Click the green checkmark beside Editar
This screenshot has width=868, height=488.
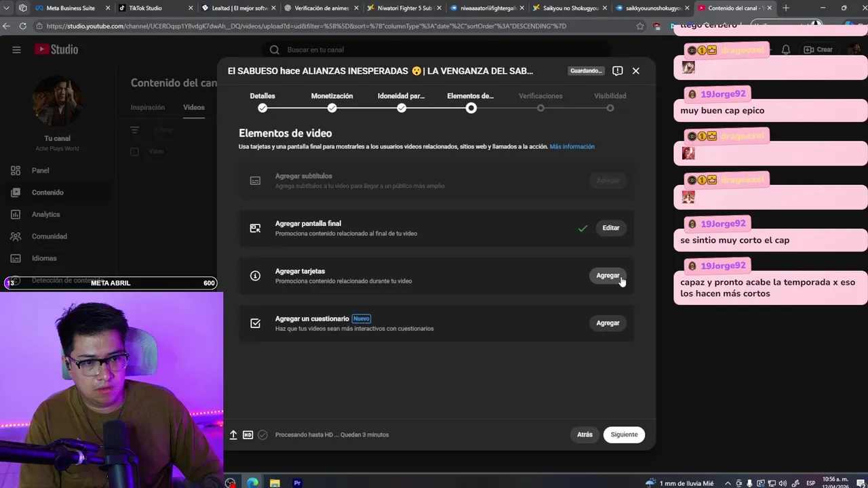click(x=583, y=228)
